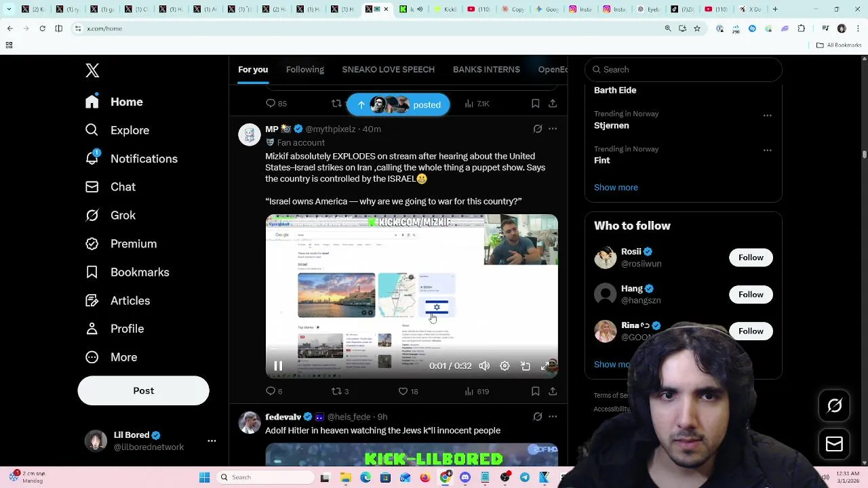Open the Stjernen trending topic
868x488 pixels.
point(612,125)
